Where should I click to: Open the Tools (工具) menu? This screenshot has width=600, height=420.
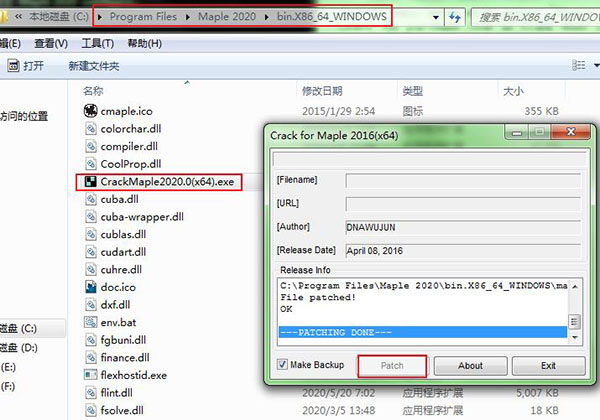(x=98, y=44)
